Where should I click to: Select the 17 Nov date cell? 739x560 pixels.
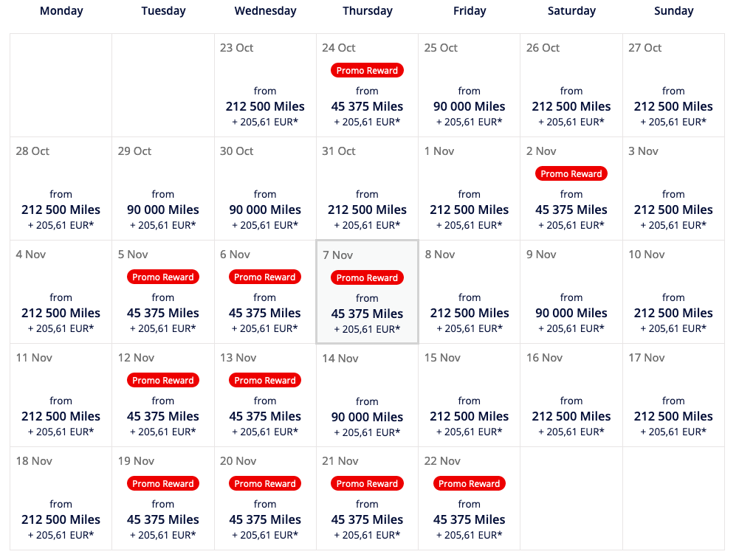pyautogui.click(x=673, y=395)
